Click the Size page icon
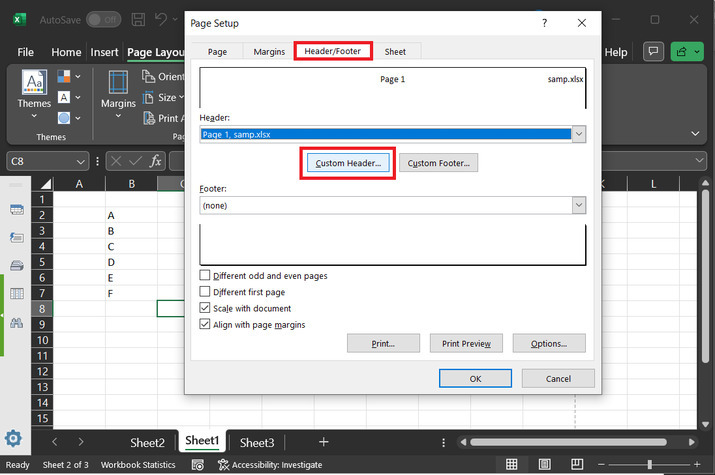 tap(148, 97)
